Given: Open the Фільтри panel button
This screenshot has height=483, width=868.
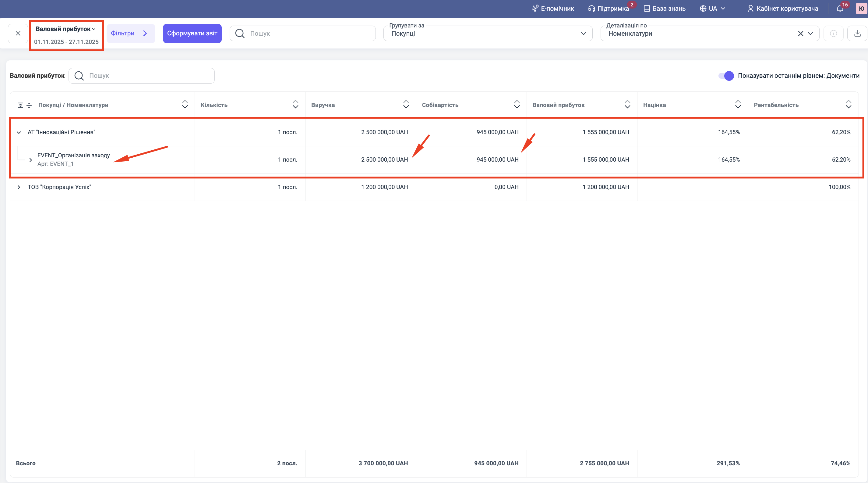Looking at the screenshot, I should [x=130, y=34].
